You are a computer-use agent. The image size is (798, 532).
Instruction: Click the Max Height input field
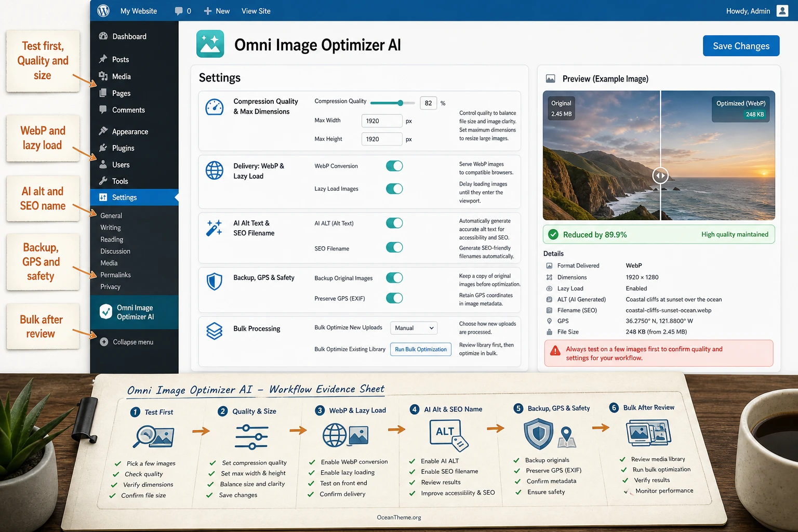[382, 139]
